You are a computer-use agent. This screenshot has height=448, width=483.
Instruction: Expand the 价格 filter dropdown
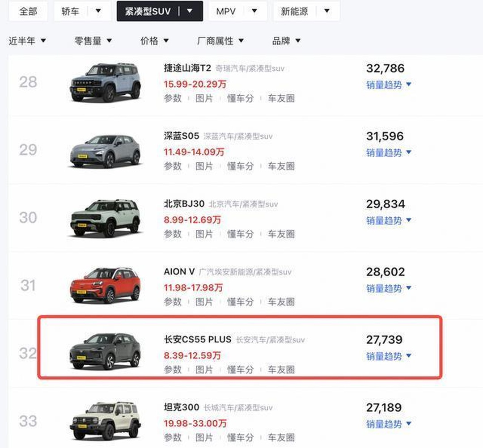(154, 41)
